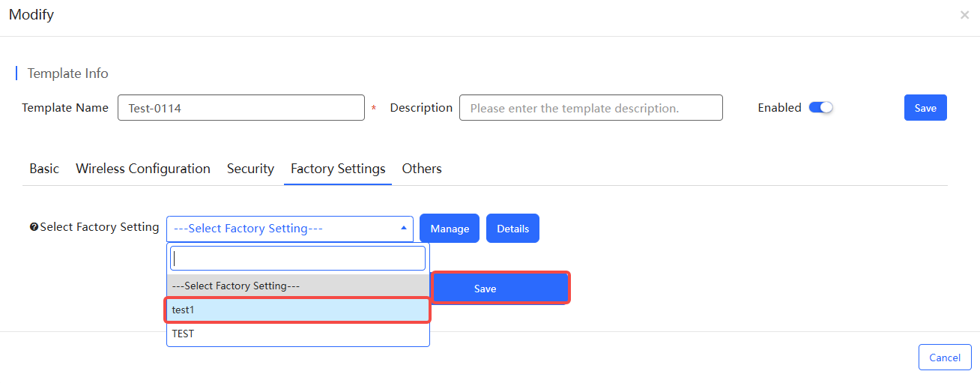The height and width of the screenshot is (383, 980).
Task: Close the Modify dialog with the X icon
Action: tap(964, 15)
